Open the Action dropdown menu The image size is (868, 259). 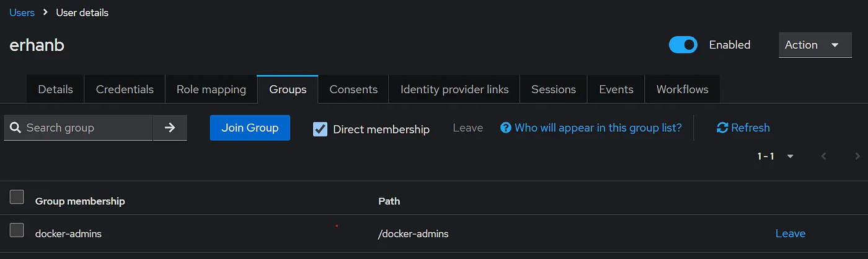click(815, 45)
